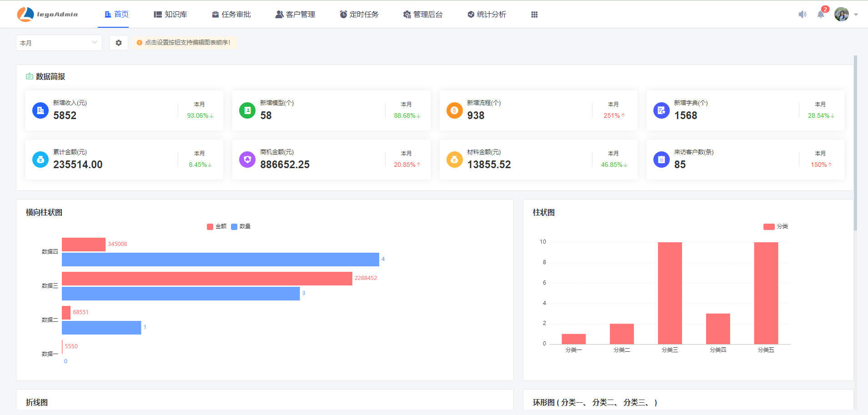The image size is (868, 415).
Task: Open 知识库 menu
Action: click(171, 15)
